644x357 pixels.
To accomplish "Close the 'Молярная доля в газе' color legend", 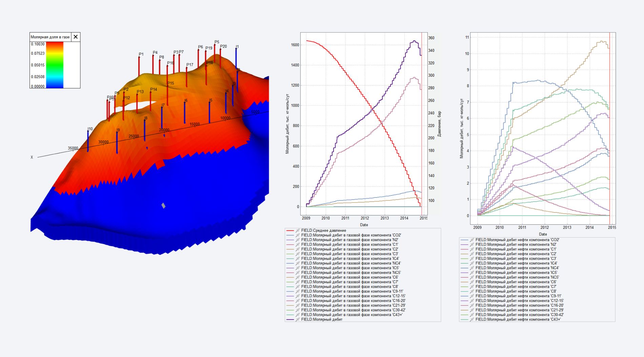I will click(76, 37).
